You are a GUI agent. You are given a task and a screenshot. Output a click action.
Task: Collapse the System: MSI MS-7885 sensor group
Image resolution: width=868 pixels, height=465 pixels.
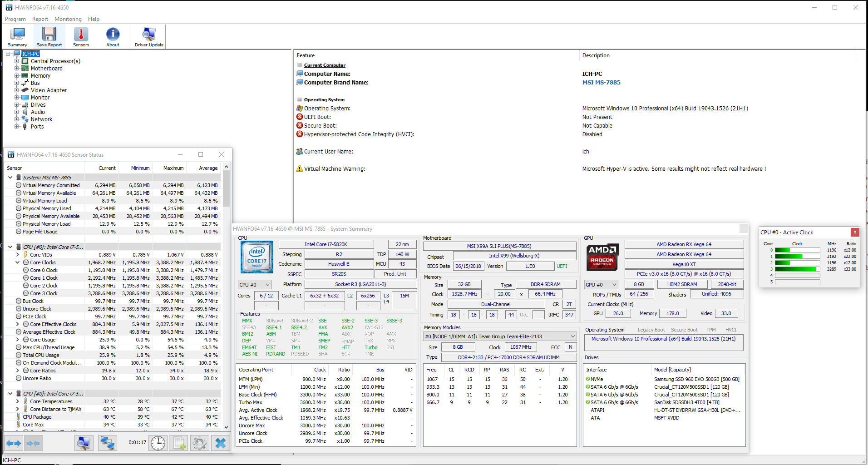tap(10, 178)
